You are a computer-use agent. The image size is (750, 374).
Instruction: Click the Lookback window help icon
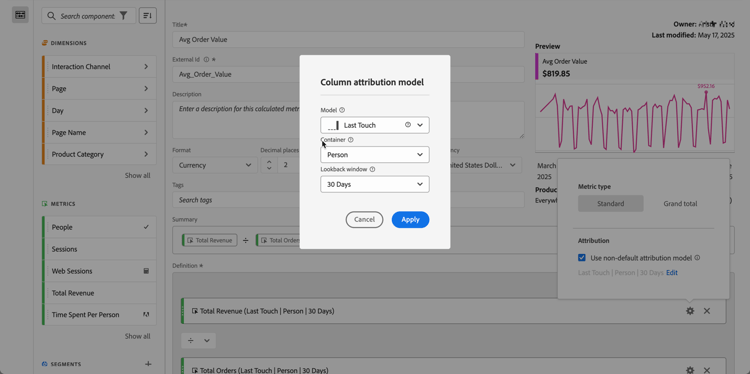[x=373, y=169]
